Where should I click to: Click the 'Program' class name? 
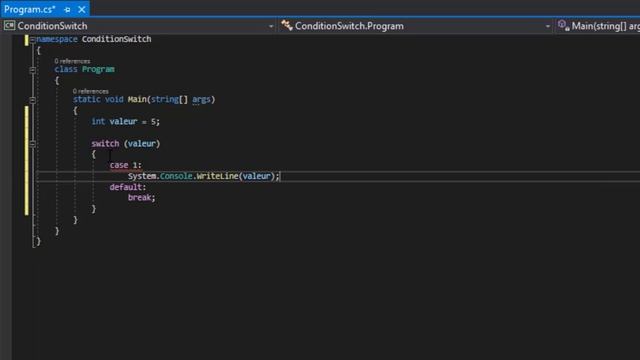point(98,69)
